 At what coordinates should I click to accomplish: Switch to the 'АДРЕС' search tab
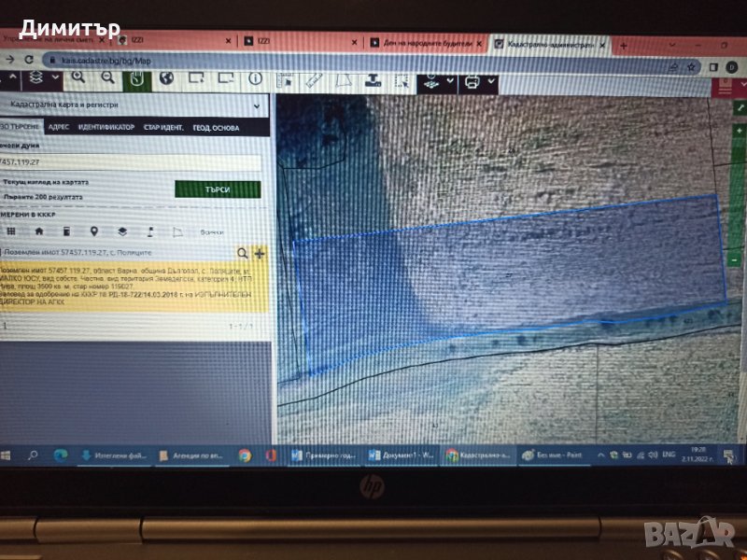click(x=58, y=128)
